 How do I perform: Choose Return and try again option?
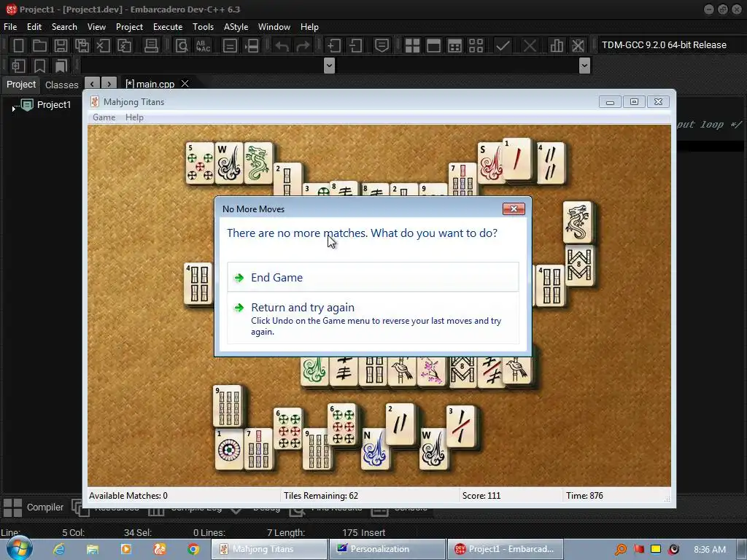pyautogui.click(x=373, y=318)
